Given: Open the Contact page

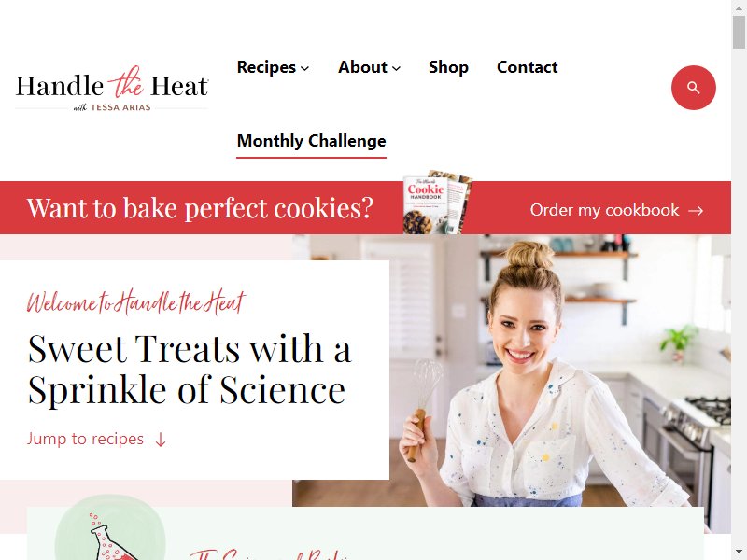Looking at the screenshot, I should coord(527,67).
